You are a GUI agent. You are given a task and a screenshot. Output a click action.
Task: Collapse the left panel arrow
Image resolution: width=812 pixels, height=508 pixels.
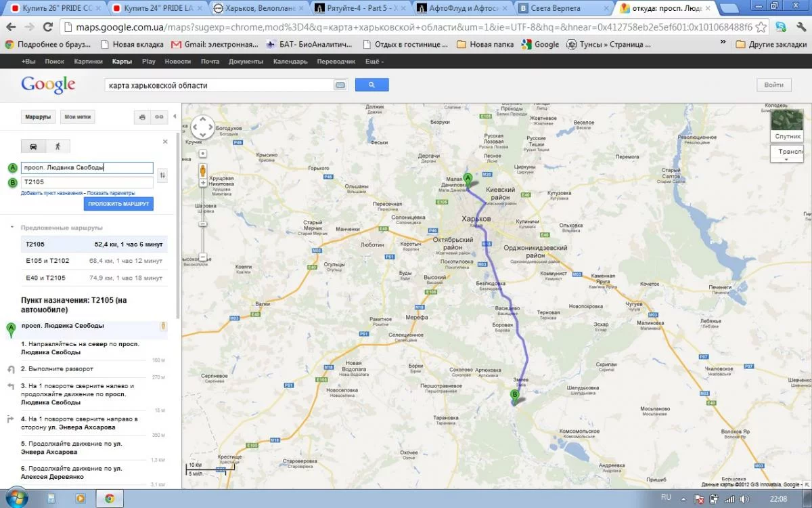(175, 117)
